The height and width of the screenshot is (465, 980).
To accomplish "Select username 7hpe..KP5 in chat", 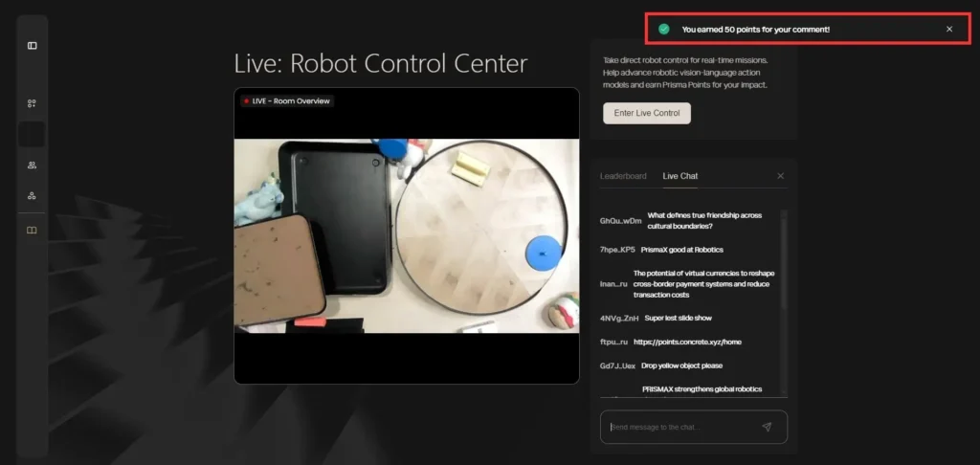I will pos(617,250).
